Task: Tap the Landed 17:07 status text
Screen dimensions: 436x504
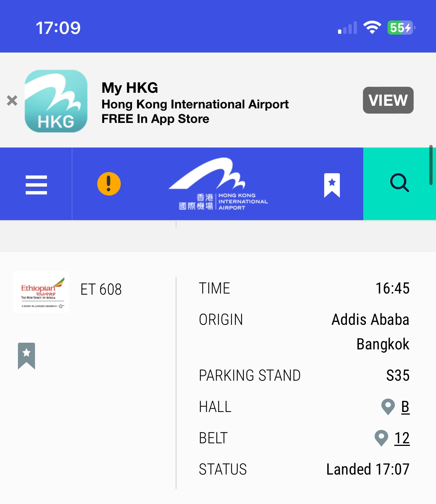Action: [368, 469]
